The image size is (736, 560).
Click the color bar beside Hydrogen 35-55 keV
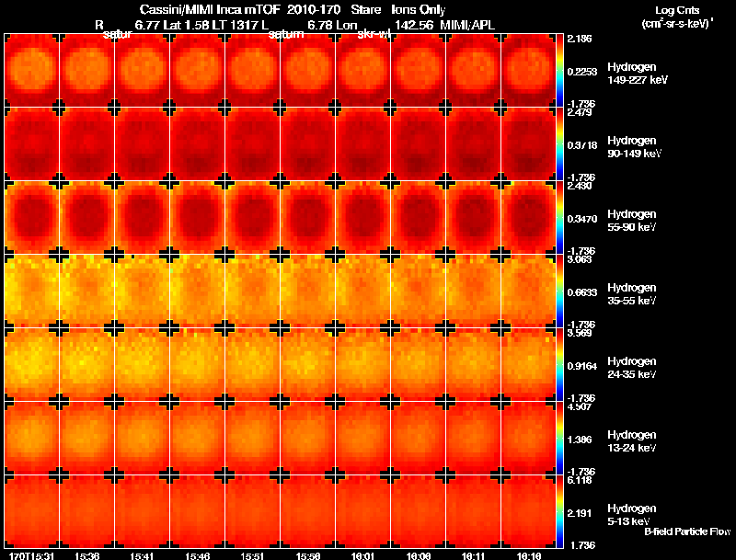pos(559,291)
